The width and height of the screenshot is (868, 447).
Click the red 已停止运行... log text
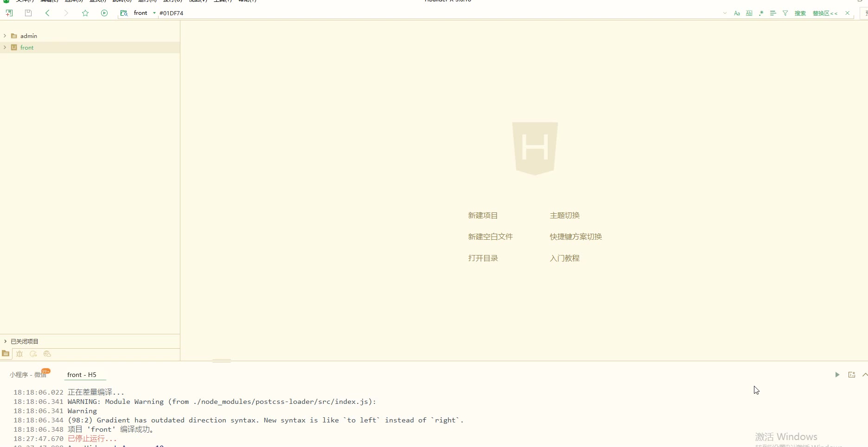[x=92, y=439]
